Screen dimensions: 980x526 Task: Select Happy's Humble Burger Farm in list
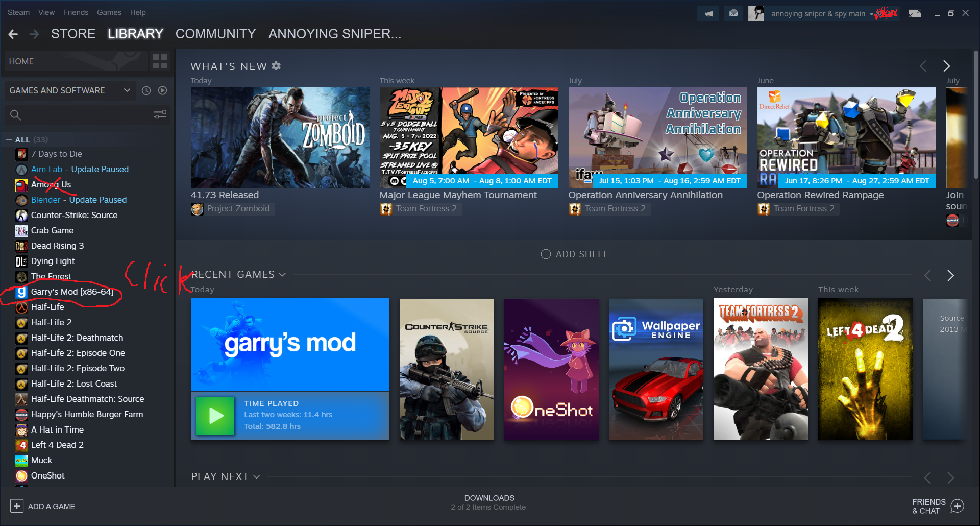87,415
